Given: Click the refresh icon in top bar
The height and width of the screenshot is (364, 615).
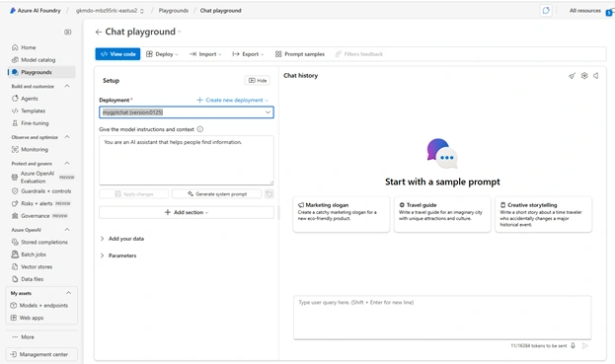Looking at the screenshot, I should pyautogui.click(x=546, y=11).
